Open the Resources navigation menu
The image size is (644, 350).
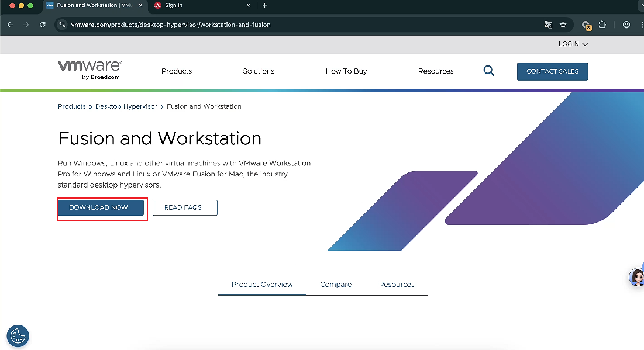click(x=436, y=71)
